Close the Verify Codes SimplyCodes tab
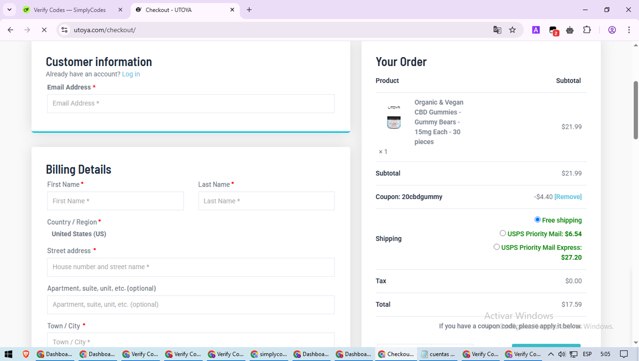This screenshot has height=361, width=639. (x=120, y=10)
